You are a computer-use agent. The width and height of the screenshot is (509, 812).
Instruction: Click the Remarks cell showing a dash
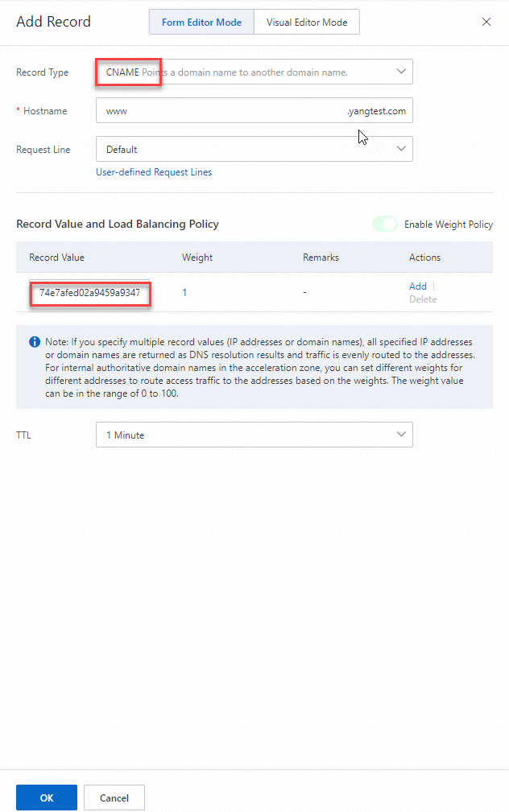click(x=304, y=293)
